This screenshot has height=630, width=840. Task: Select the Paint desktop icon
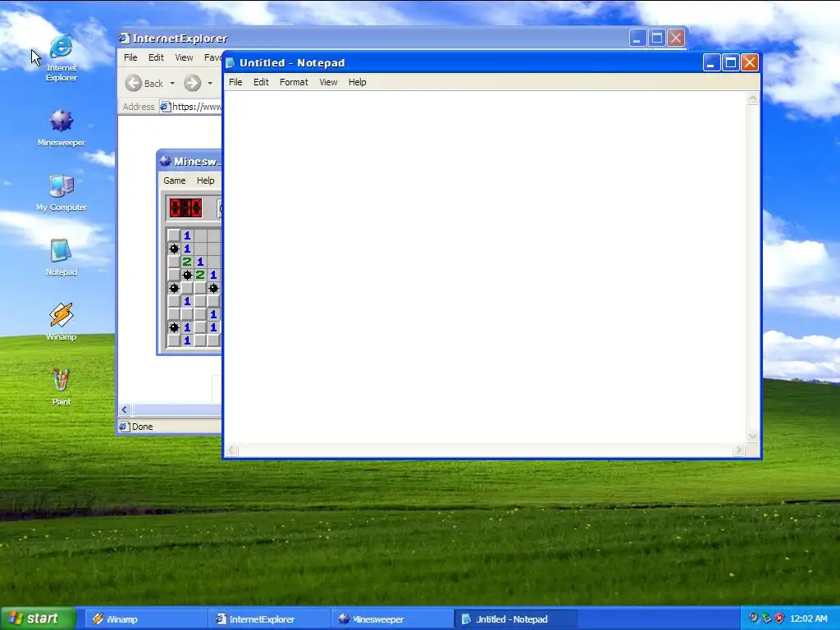61,386
